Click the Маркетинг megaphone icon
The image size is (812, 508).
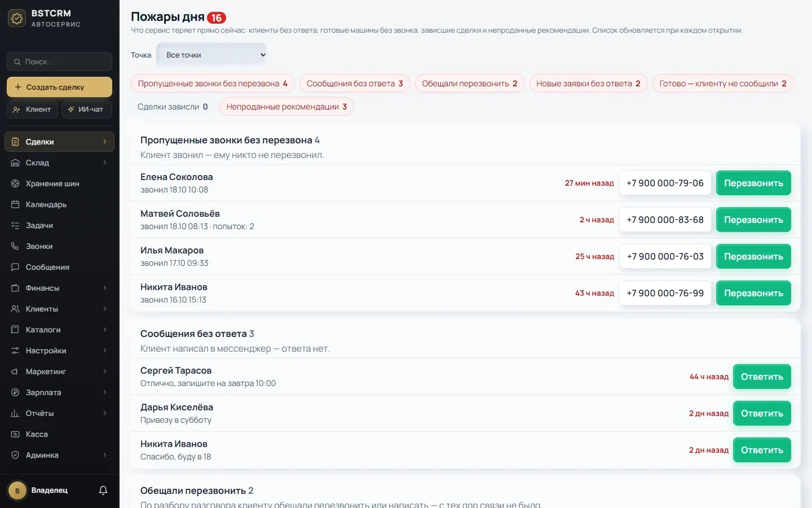coord(15,371)
